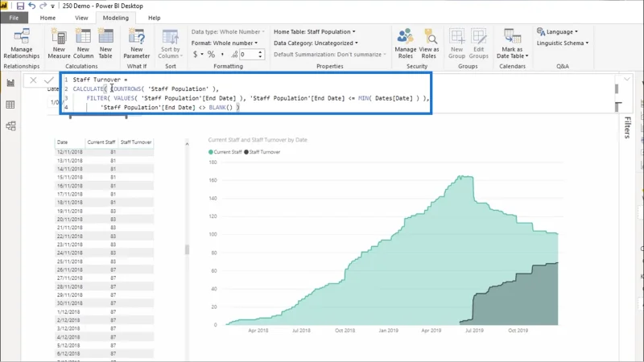Click chart title Current Staff and Staff Turnover

click(x=258, y=139)
